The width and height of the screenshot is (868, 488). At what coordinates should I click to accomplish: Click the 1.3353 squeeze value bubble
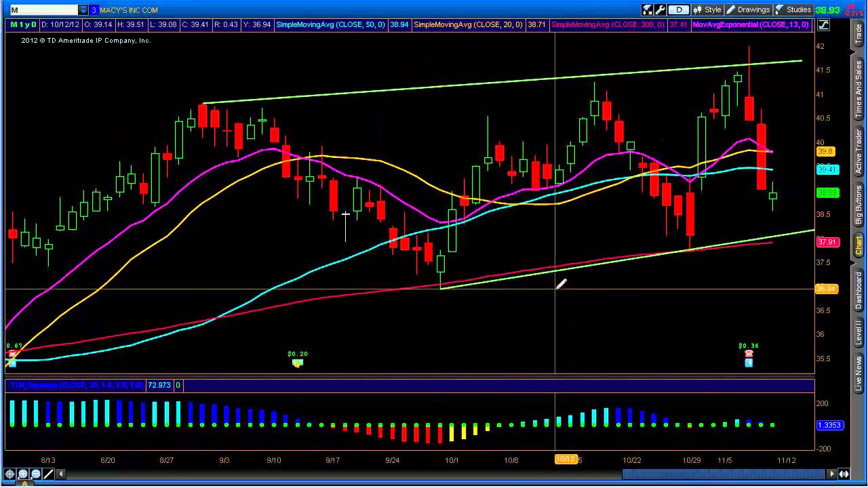click(x=829, y=425)
